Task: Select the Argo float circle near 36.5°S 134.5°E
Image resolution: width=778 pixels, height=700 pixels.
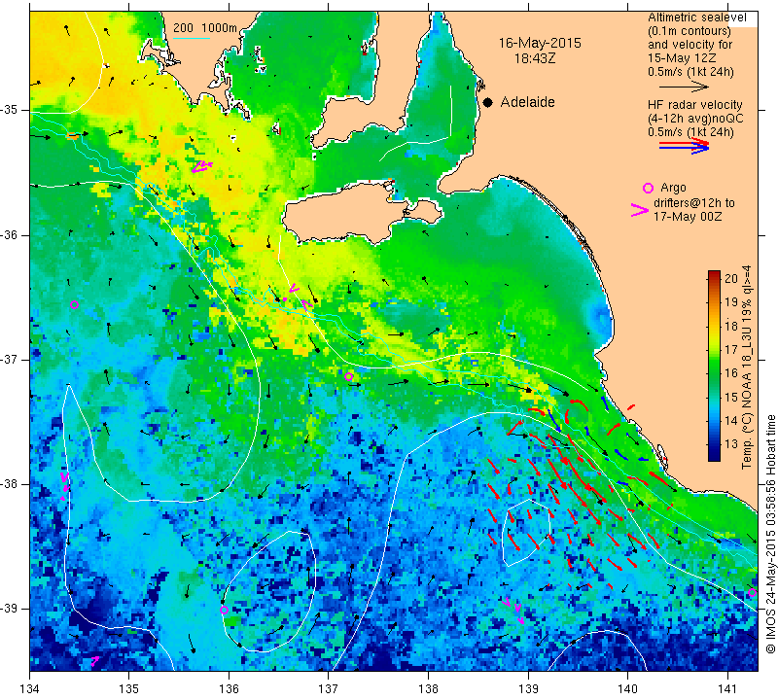Action: point(75,304)
